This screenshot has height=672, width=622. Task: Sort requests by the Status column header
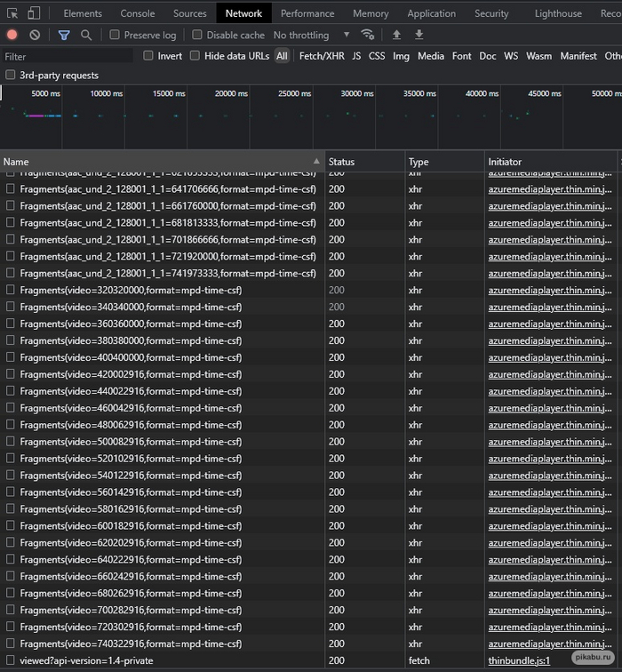pos(341,162)
